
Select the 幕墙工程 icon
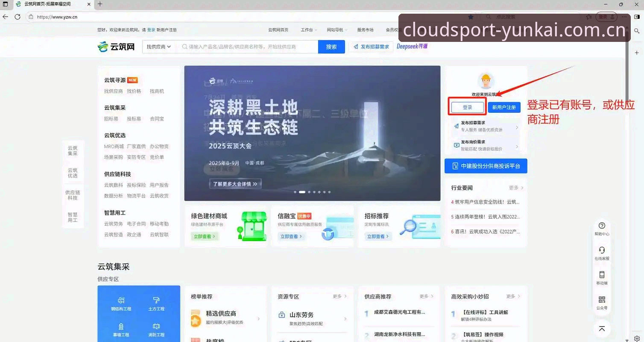[x=121, y=326]
